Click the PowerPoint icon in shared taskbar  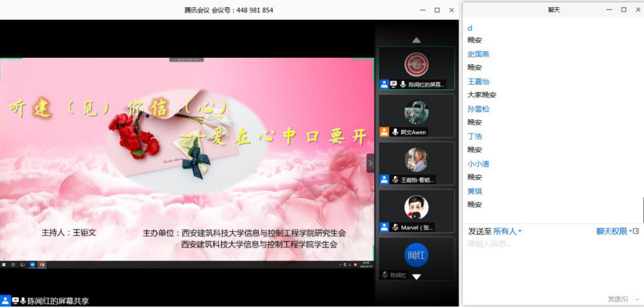(x=42, y=264)
